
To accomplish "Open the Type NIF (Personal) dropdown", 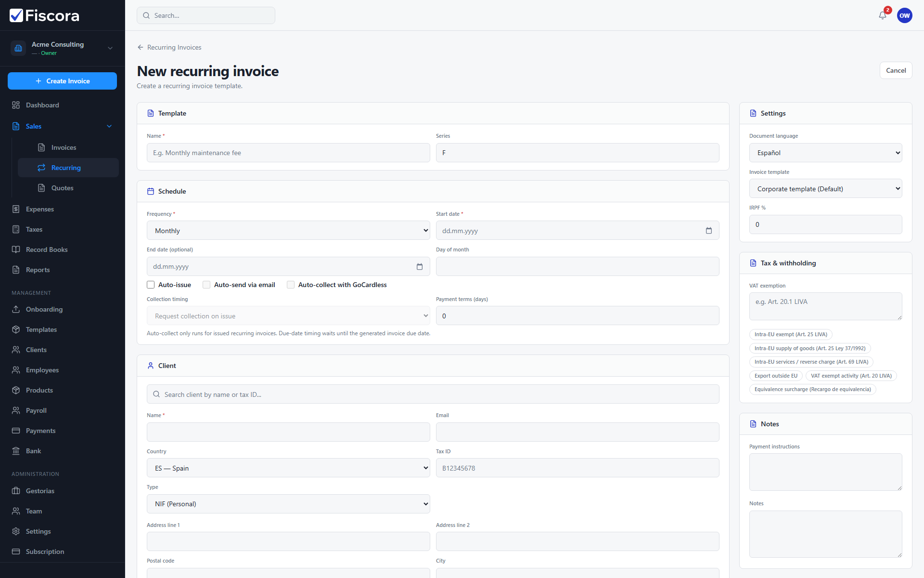I will pos(288,504).
